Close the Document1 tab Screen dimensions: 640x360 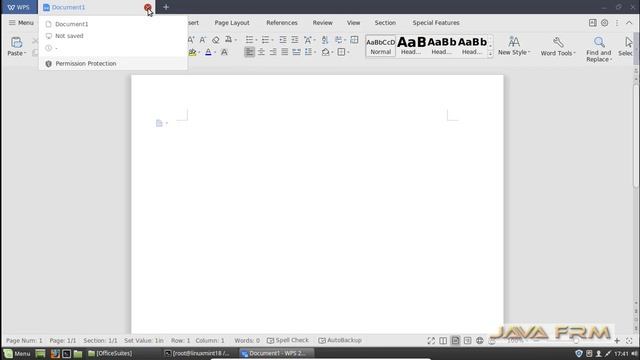coord(147,7)
